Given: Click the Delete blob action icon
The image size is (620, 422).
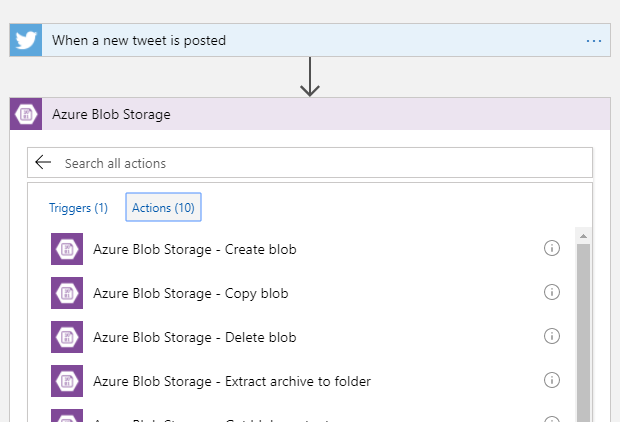Looking at the screenshot, I should point(67,337).
